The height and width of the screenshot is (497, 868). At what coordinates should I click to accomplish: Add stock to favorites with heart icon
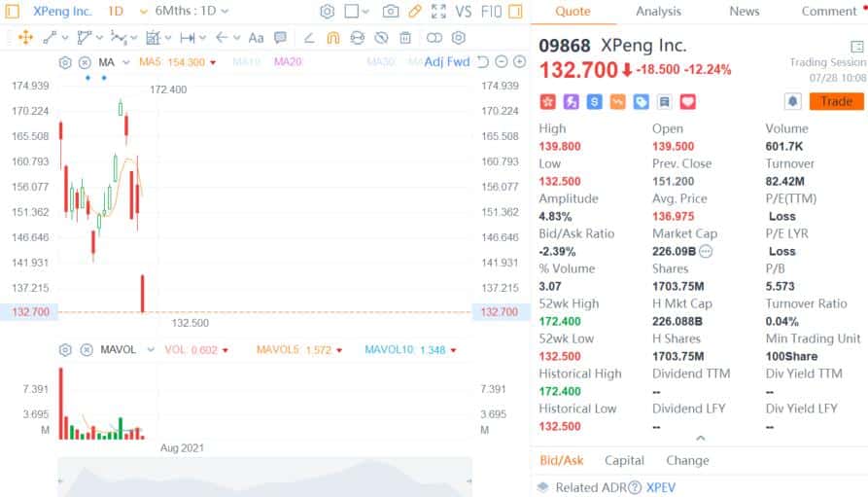688,101
